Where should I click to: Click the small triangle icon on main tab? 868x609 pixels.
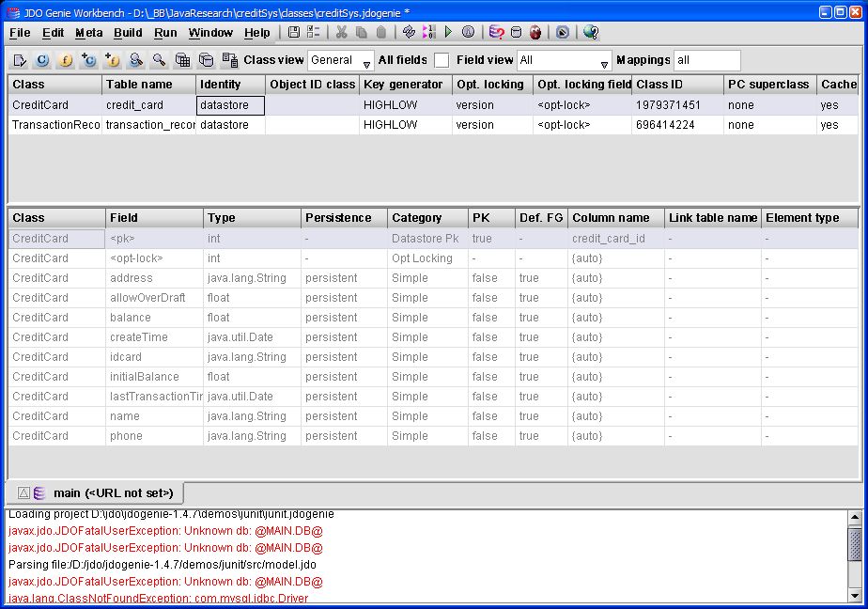[23, 492]
